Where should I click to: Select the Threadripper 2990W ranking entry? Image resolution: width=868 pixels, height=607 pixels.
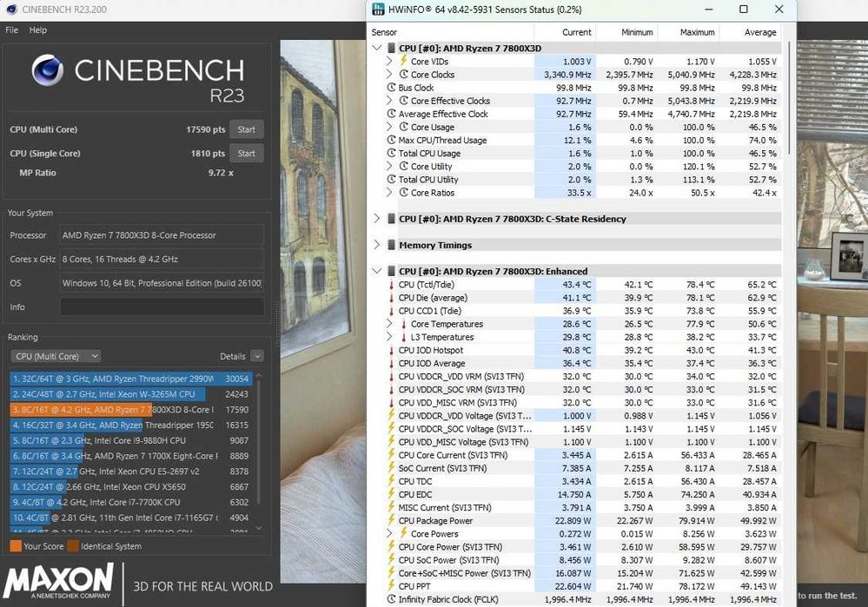click(131, 379)
